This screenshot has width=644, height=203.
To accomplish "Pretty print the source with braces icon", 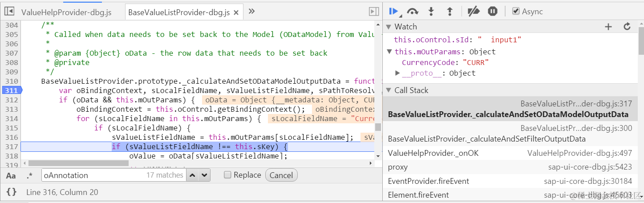I will tap(12, 192).
